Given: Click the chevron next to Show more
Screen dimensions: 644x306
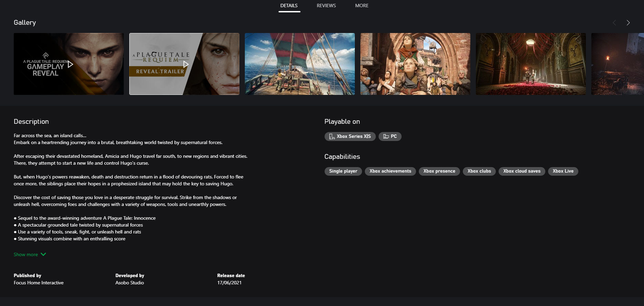Looking at the screenshot, I should pos(43,254).
